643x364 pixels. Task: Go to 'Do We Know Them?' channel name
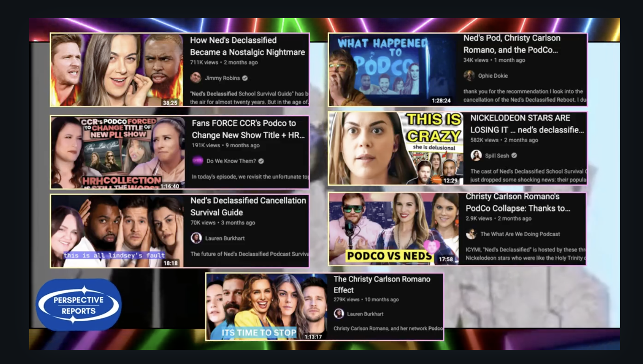pos(231,161)
